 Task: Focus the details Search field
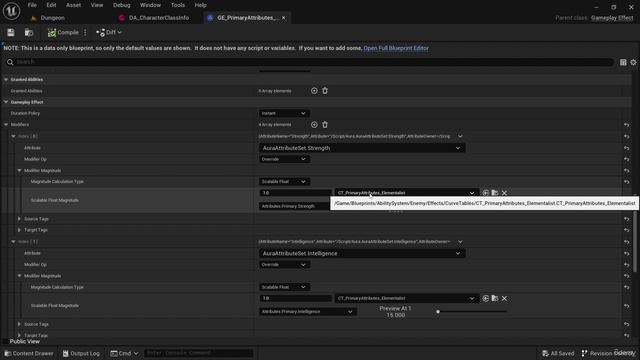tap(309, 62)
